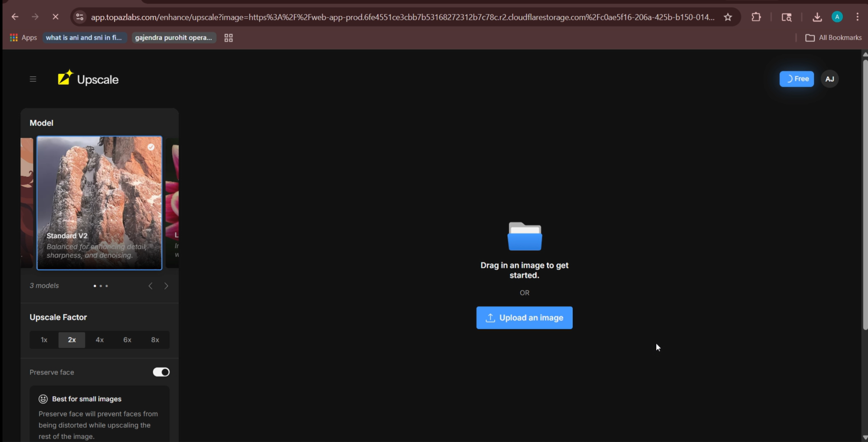Click the blue folder drop icon
868x442 pixels.
pyautogui.click(x=524, y=236)
